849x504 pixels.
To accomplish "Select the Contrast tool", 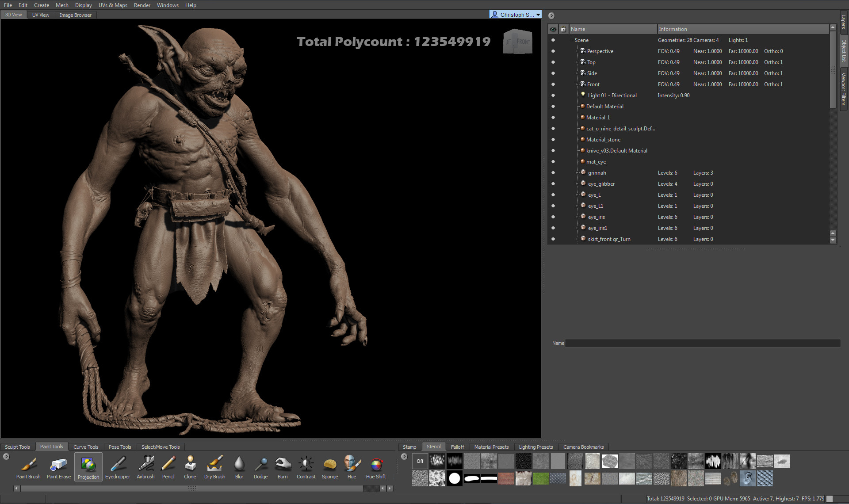I will [306, 468].
